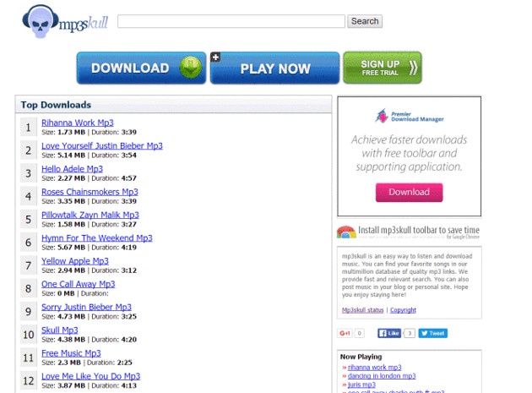
Task: Click the Facebook like count box
Action: [x=410, y=333]
